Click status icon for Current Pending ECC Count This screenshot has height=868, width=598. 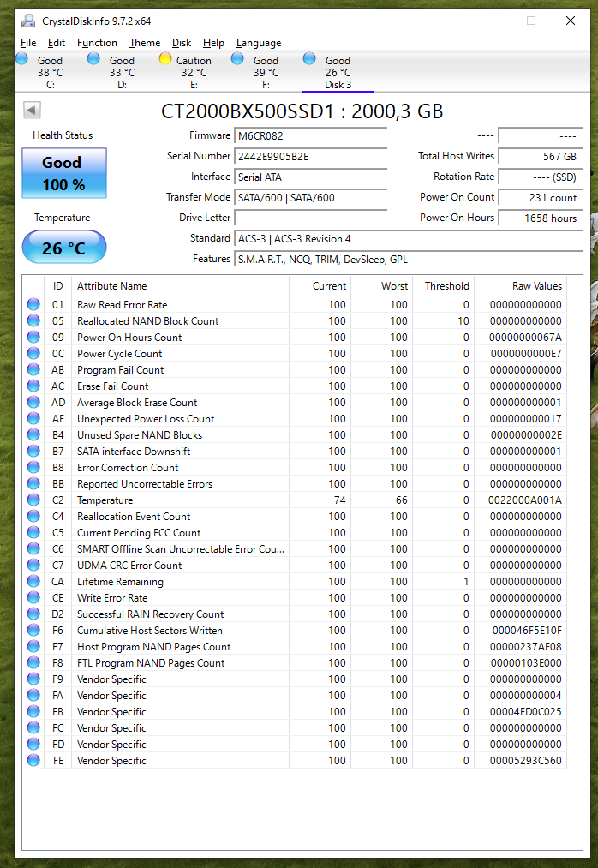click(33, 532)
